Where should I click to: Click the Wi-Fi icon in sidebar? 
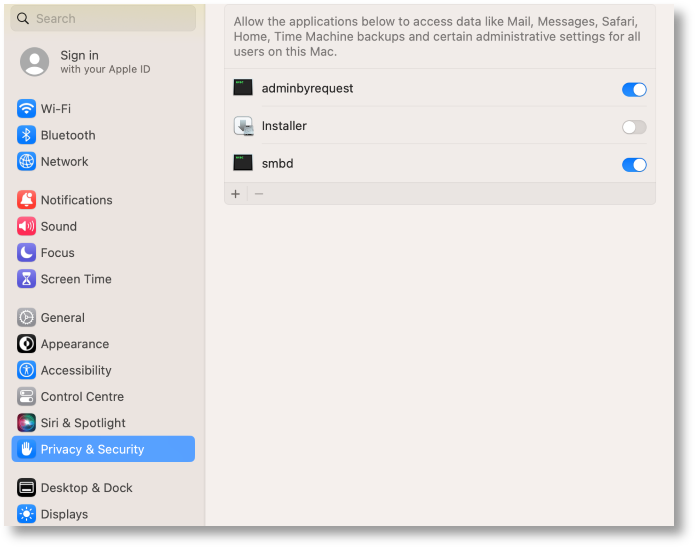pyautogui.click(x=26, y=109)
